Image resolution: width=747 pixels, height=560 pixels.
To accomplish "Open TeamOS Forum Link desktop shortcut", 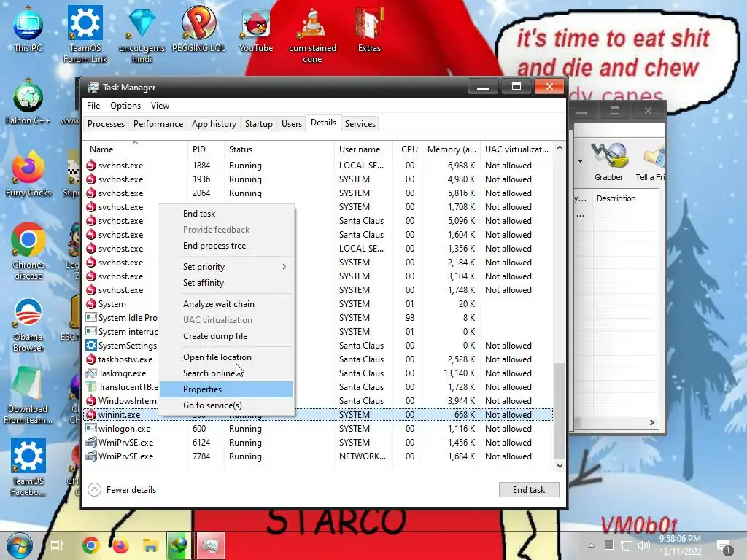I will click(85, 34).
